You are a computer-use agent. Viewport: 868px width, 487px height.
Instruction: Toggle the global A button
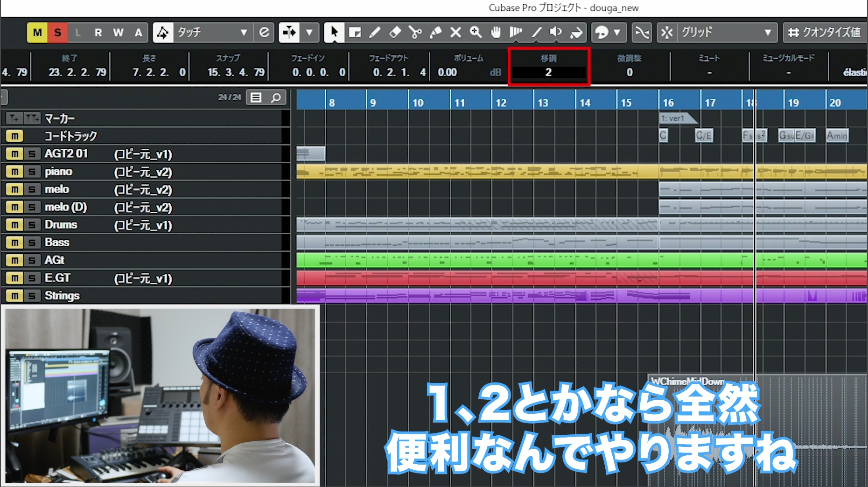[139, 32]
